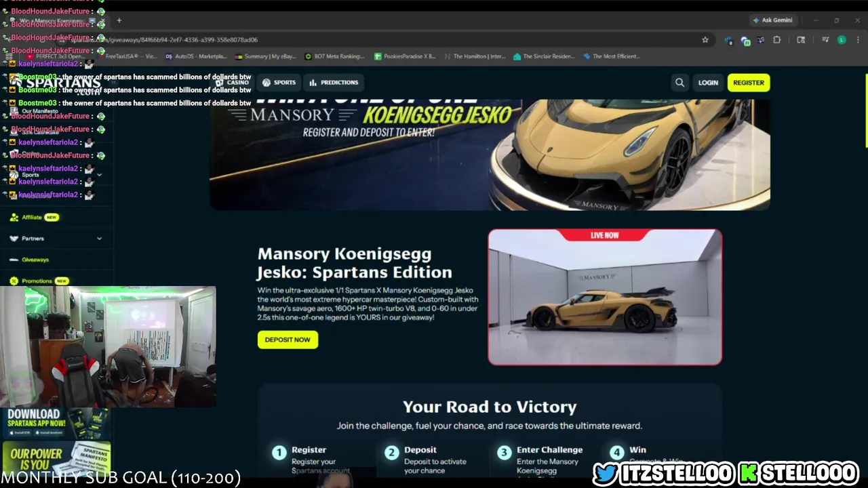Click the Enter Challenge step three label
The image size is (868, 488).
pos(549,450)
